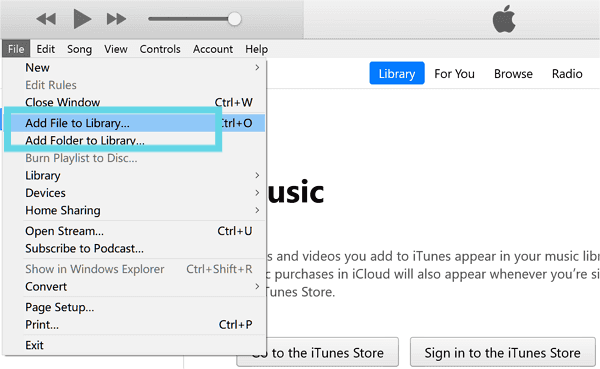
Task: Exit iTunes via the Exit entry
Action: pyautogui.click(x=134, y=345)
